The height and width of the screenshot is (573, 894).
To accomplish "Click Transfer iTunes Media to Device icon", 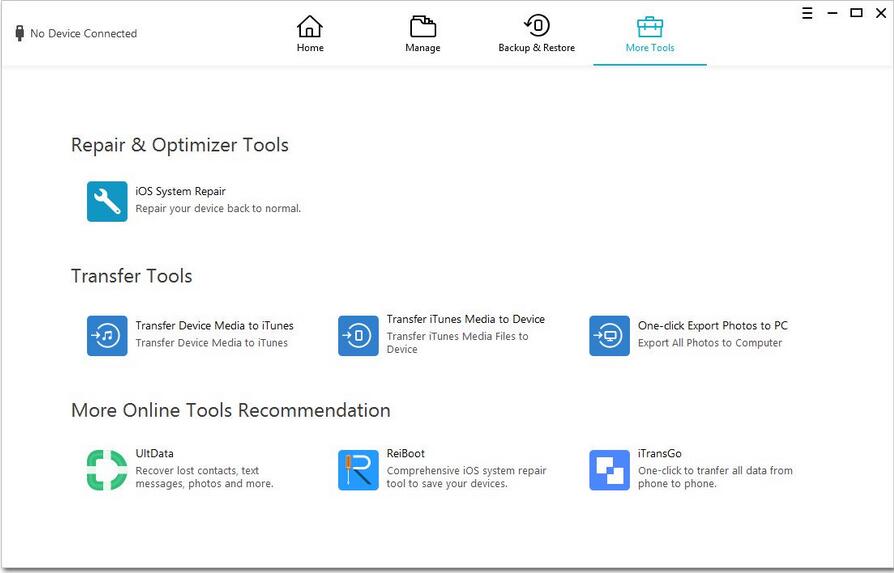I will 358,336.
